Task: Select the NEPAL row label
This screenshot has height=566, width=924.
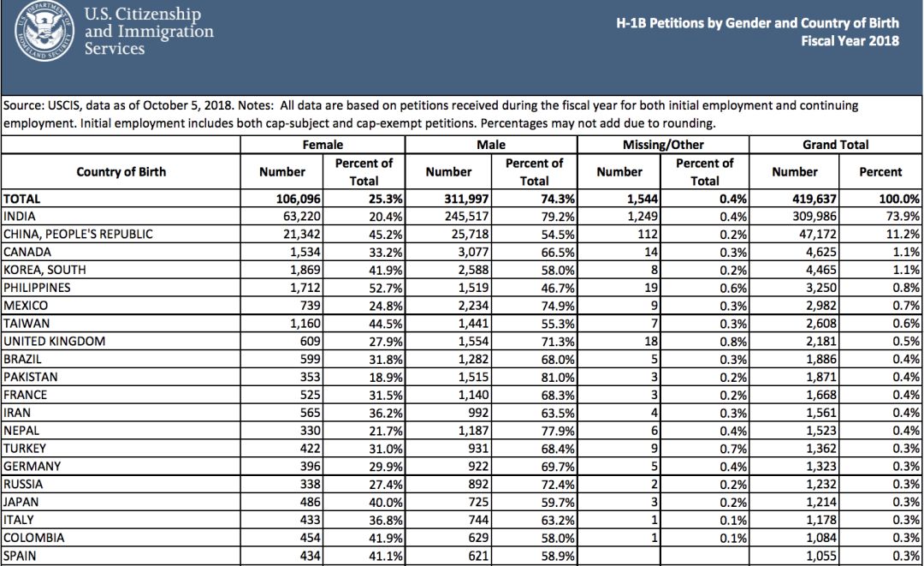Action: point(21,431)
